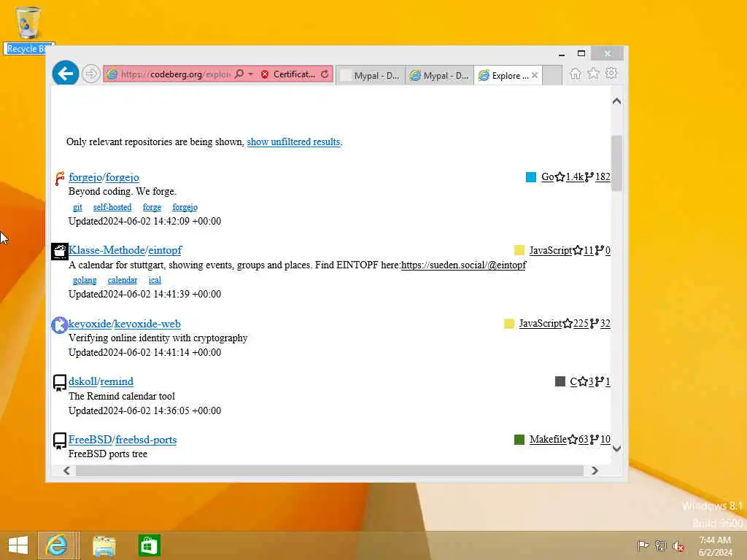747x560 pixels.
Task: Open the eintopf repository link
Action: tap(165, 250)
